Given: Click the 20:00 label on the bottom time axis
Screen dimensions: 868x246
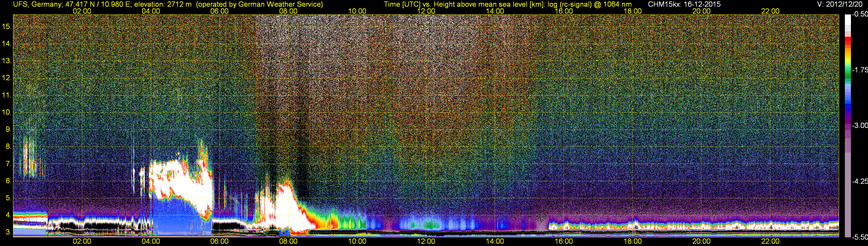Looking at the screenshot, I should [702, 241].
